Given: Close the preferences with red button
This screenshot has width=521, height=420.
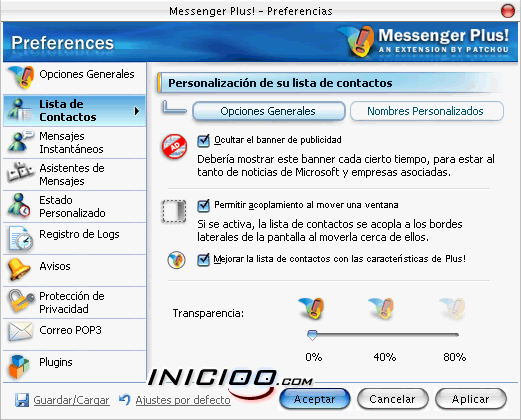Looking at the screenshot, I should tap(508, 11).
